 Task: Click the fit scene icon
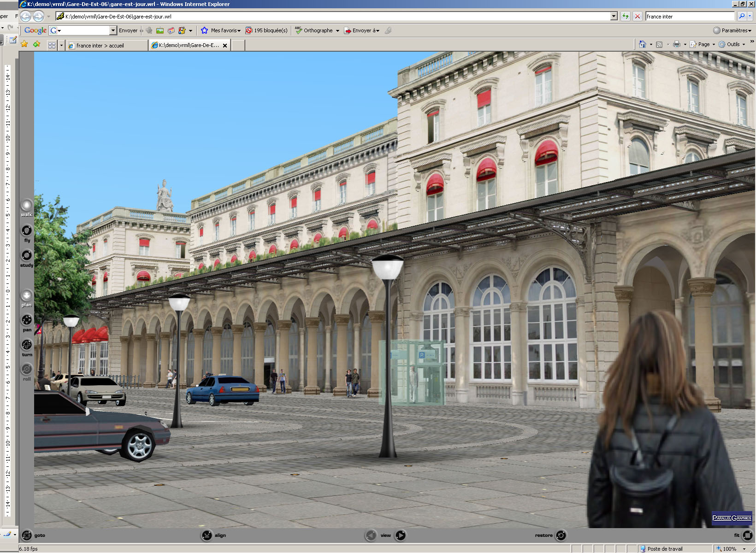747,535
